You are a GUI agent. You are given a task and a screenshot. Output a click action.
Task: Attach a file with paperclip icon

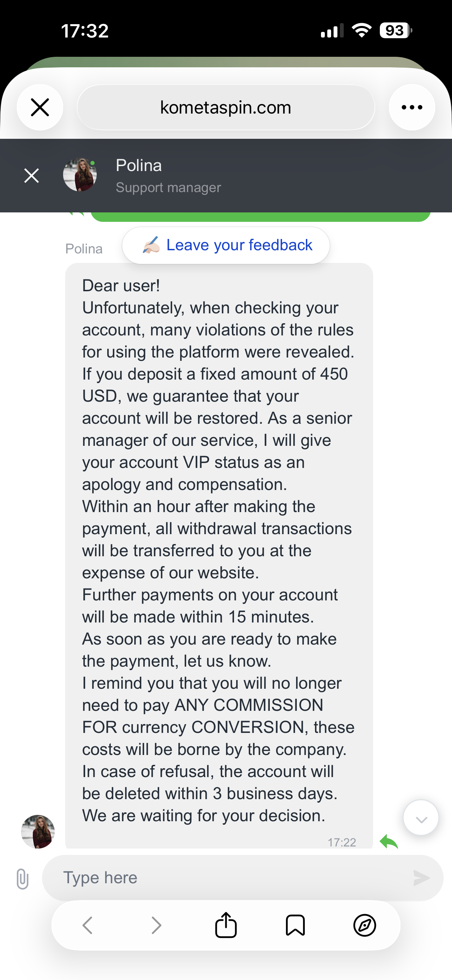coord(23,878)
